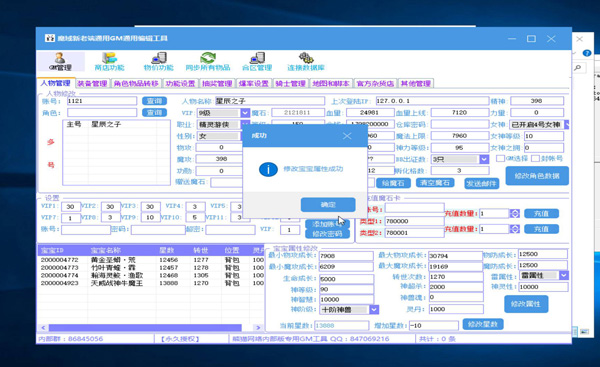Select pet row 天威战神牛魔王
600x367 pixels.
click(151, 283)
